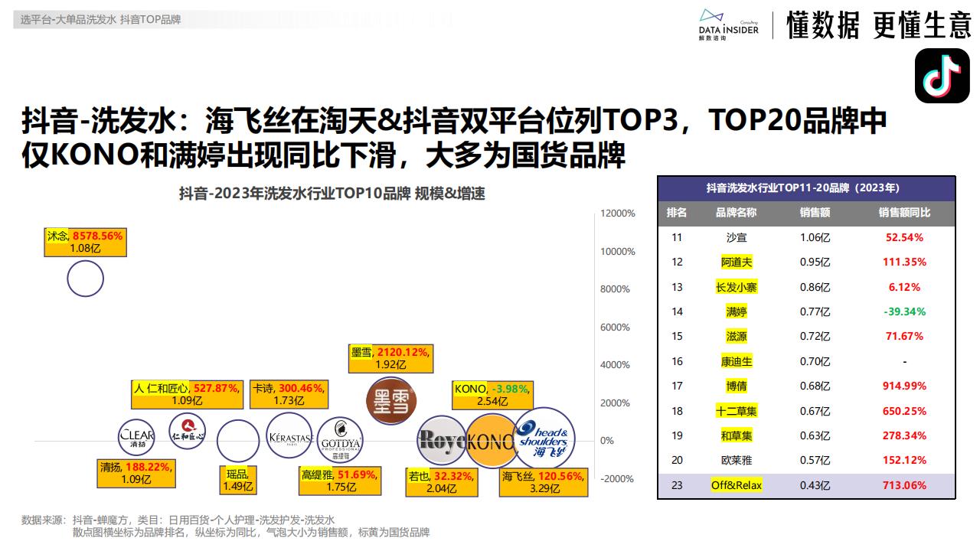
Task: Click the 康迪生 brand cell
Action: click(736, 361)
